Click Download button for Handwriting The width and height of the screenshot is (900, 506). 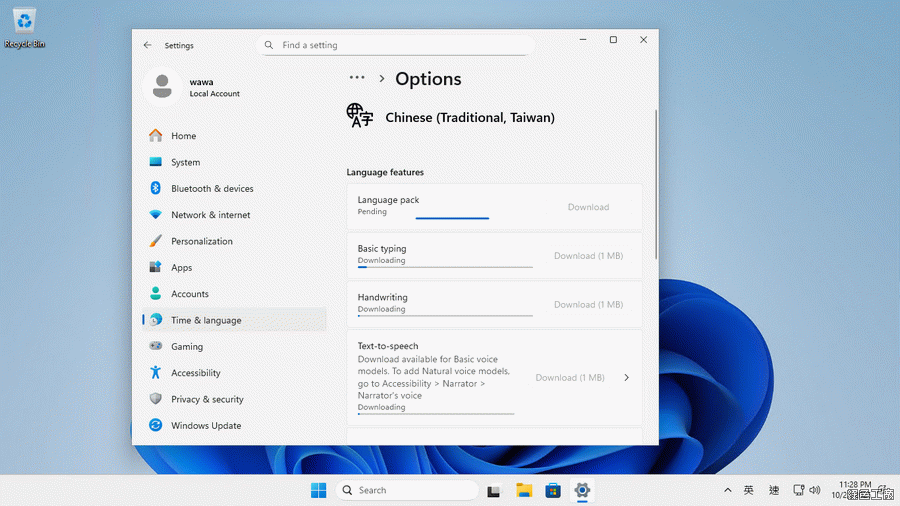point(588,305)
